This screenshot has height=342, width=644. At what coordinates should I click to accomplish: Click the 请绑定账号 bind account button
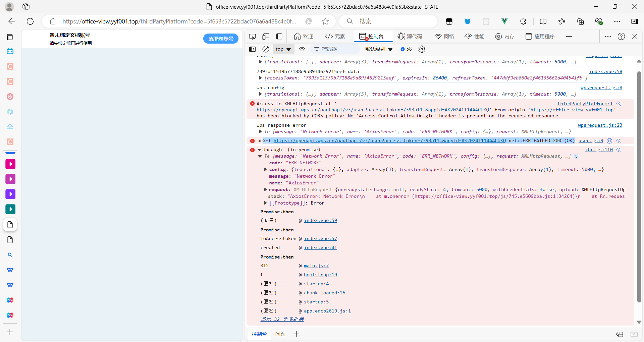coord(221,39)
